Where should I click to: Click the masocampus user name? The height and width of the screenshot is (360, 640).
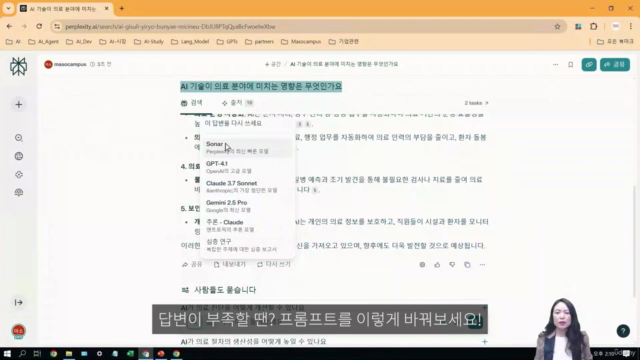pos(70,64)
